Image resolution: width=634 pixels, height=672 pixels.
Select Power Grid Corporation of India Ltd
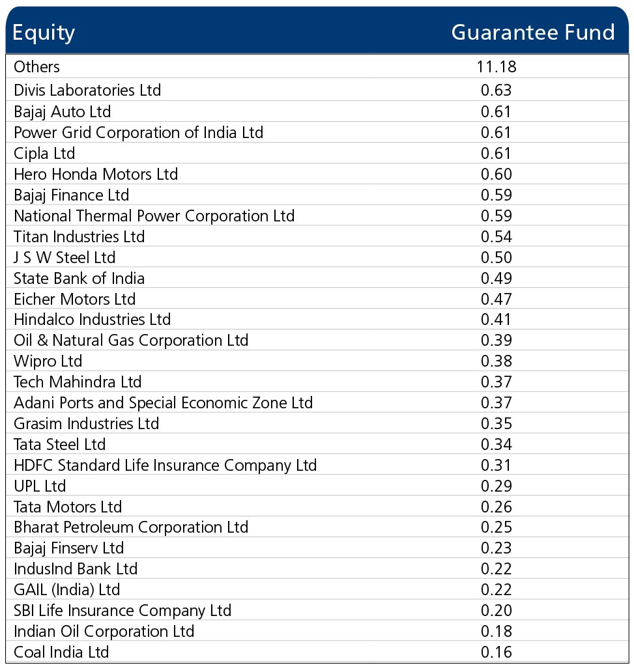(138, 132)
